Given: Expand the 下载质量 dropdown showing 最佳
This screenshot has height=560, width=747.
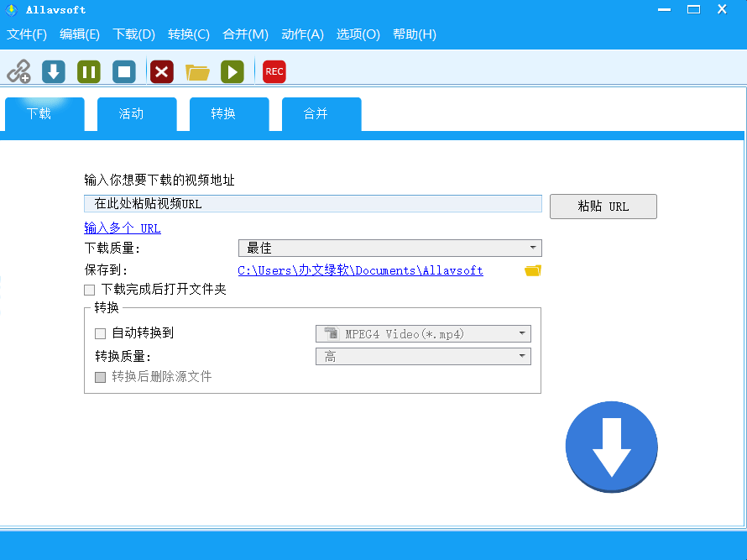Looking at the screenshot, I should 389,248.
